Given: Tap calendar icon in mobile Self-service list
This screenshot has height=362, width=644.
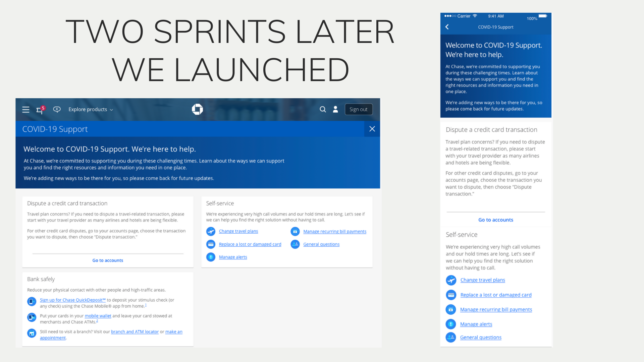Looking at the screenshot, I should [x=451, y=309].
